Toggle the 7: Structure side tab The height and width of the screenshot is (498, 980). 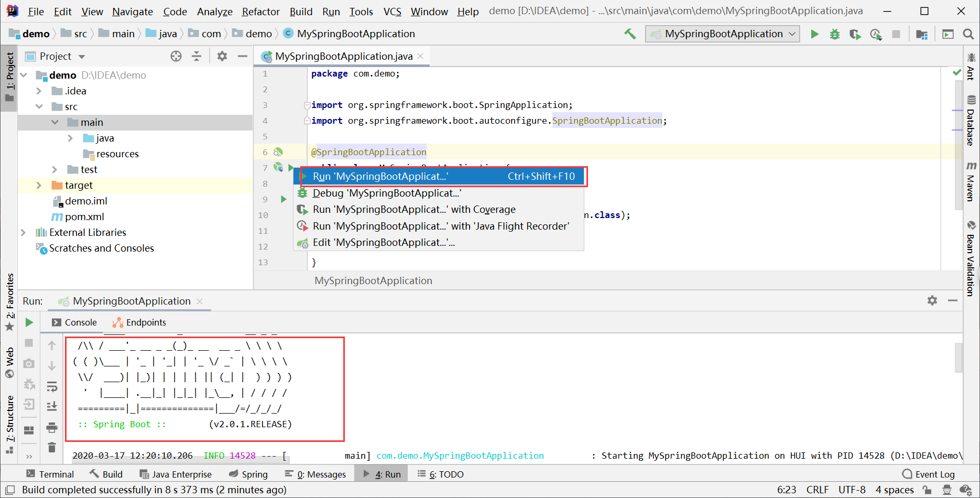tap(9, 425)
